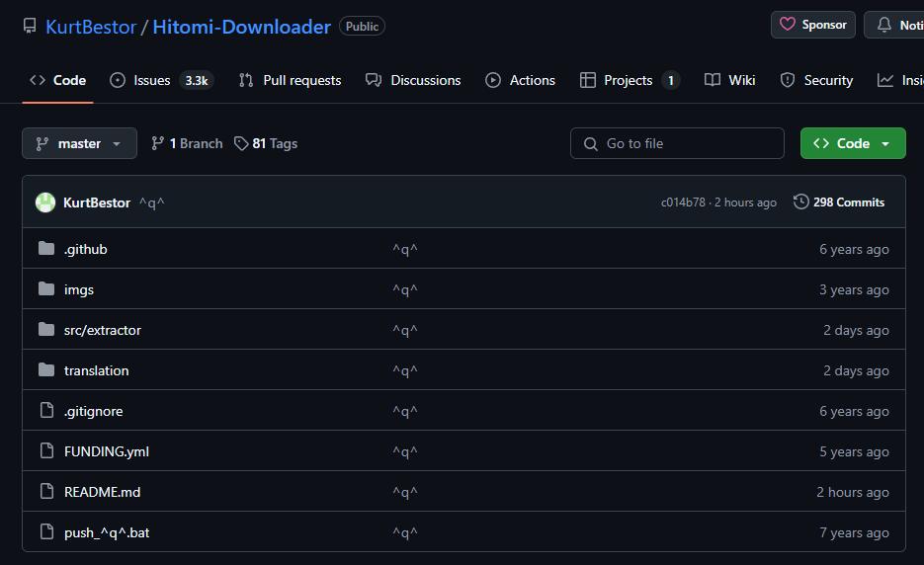Click the Wiki book icon
Viewport: 924px width, 565px height.
coord(713,80)
